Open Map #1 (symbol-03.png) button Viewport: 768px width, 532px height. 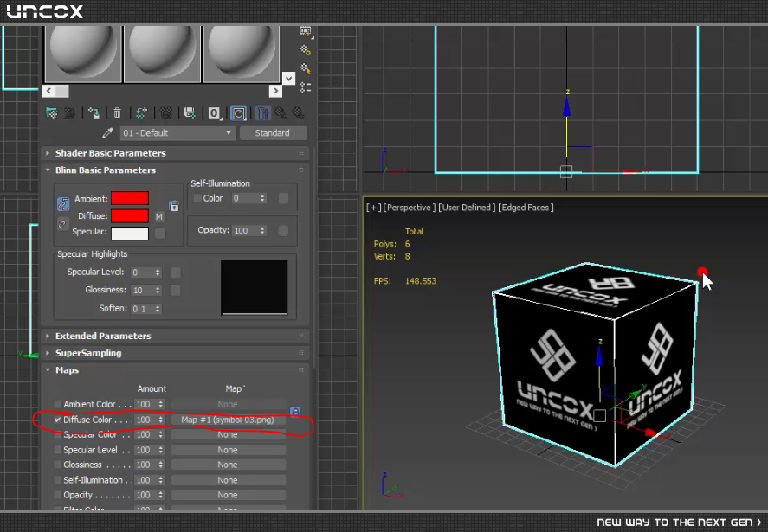[x=228, y=420]
